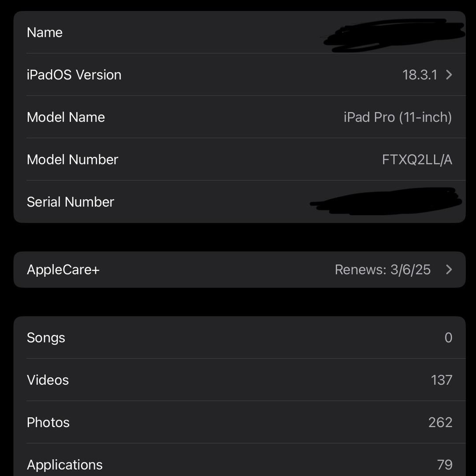Select the 18.3.1 version value

click(420, 75)
